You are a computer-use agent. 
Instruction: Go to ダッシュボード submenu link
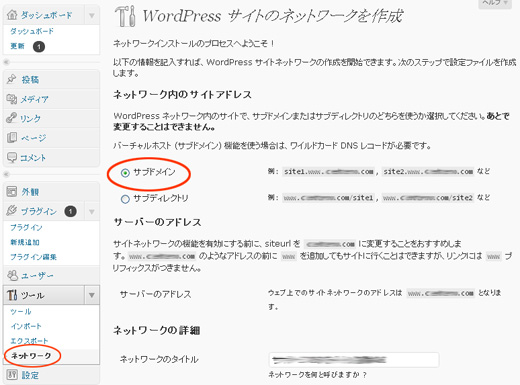coord(32,31)
